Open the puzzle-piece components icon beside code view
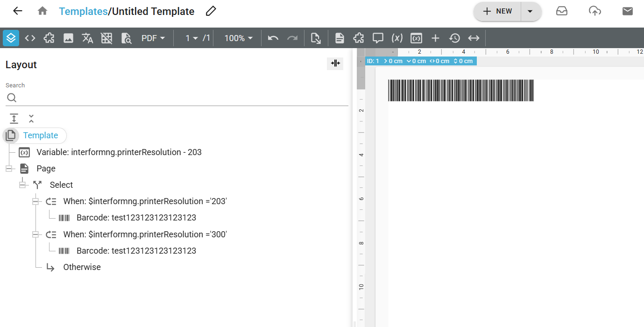Image resolution: width=644 pixels, height=327 pixels. coord(49,38)
